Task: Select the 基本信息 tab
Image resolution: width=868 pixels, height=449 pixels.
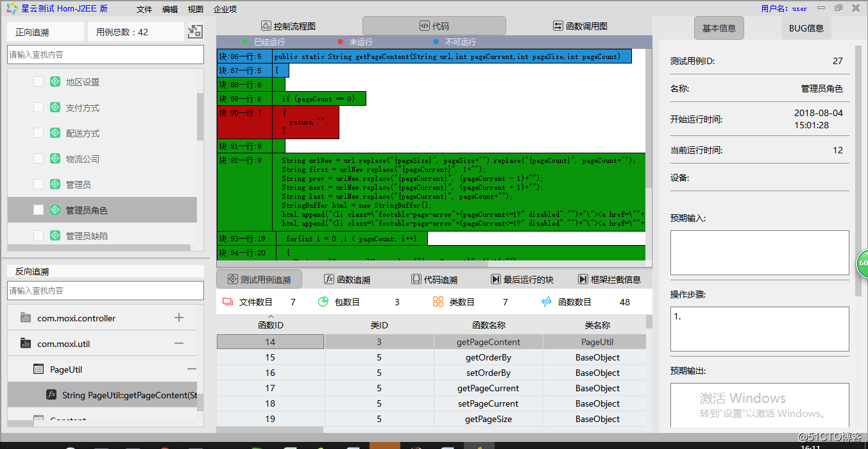Action: pos(719,28)
